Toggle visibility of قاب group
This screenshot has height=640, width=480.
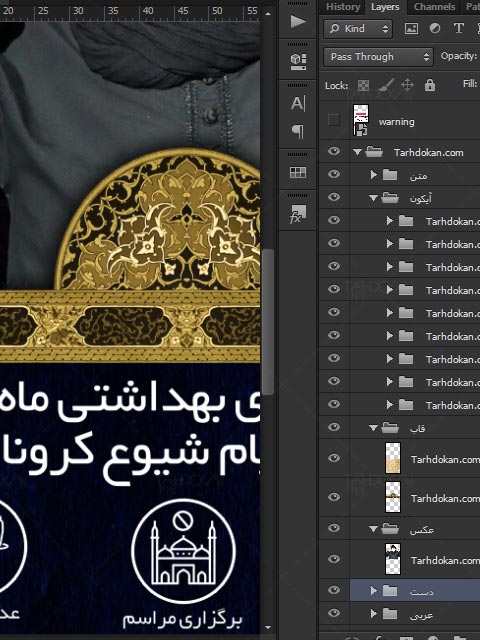pos(334,427)
